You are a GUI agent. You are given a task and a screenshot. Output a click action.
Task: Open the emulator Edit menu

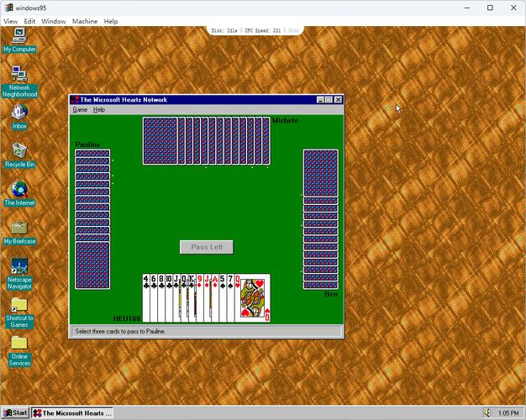point(29,21)
